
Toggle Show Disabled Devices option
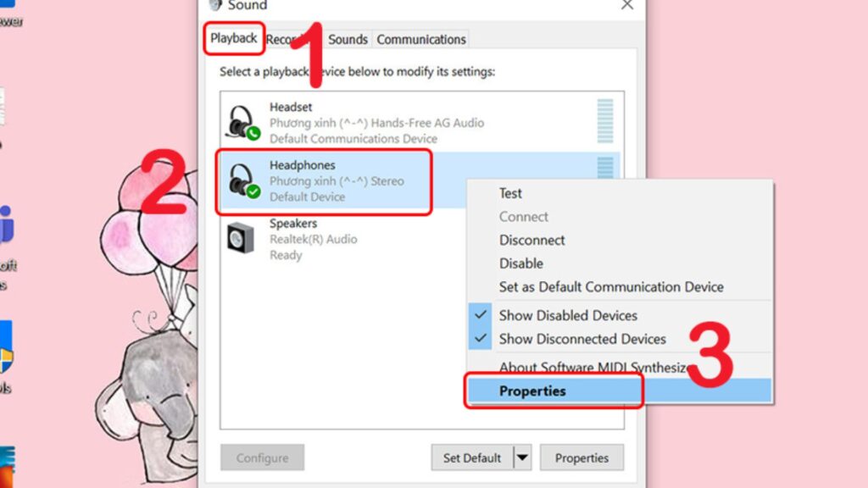[x=568, y=315]
